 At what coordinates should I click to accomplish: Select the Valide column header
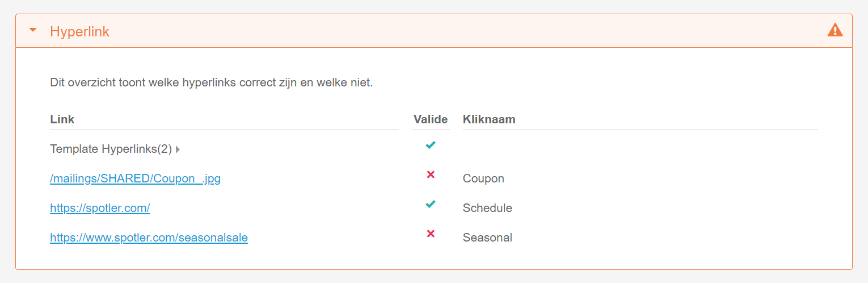tap(431, 119)
